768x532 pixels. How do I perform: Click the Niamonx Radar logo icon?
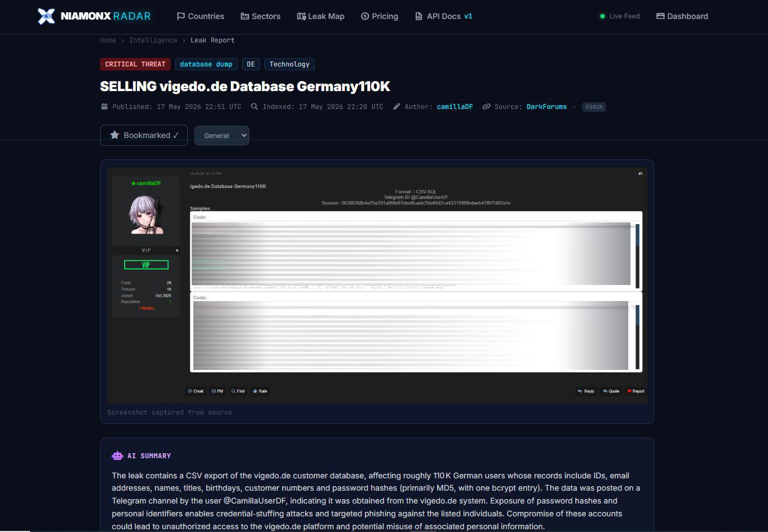pos(46,16)
